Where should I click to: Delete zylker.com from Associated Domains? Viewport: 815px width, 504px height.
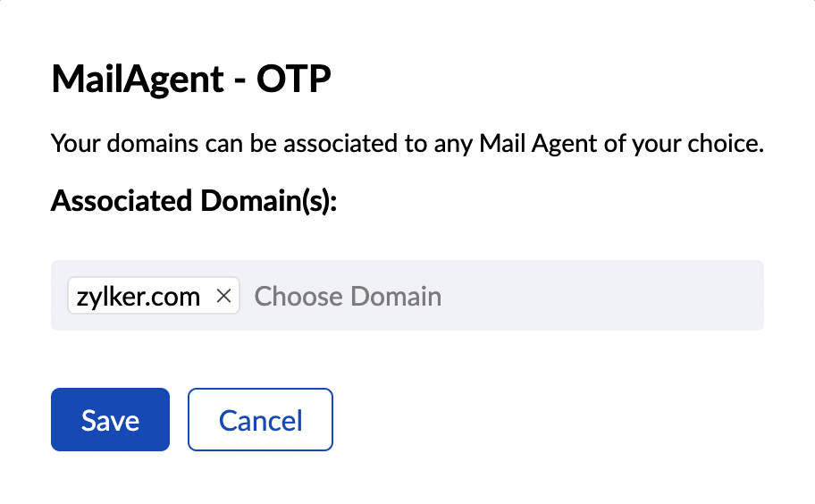[x=224, y=297]
